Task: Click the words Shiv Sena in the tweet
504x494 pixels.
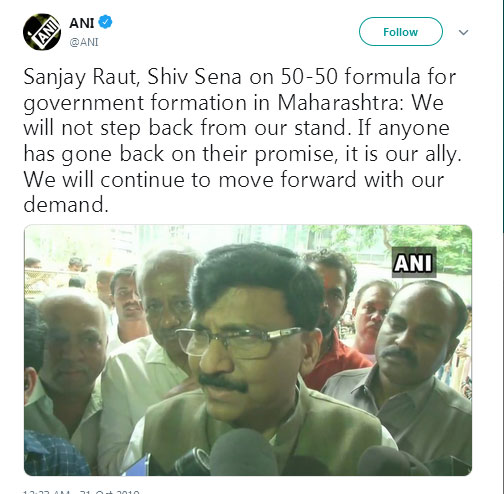Action: click(194, 77)
